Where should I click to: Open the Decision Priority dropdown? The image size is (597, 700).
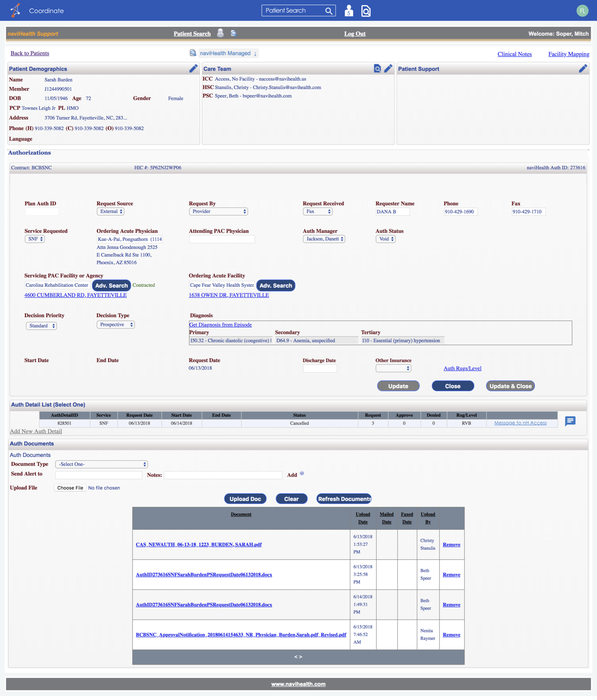pos(41,326)
